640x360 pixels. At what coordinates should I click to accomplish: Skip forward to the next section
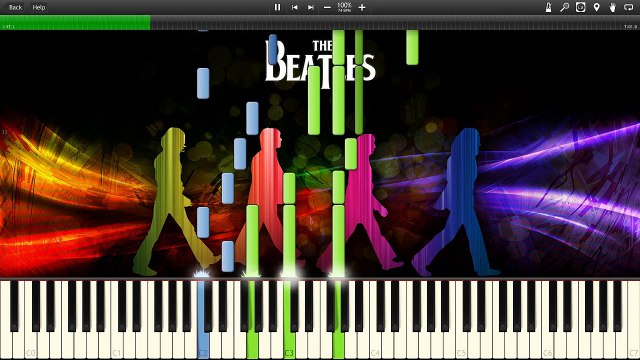pos(311,7)
